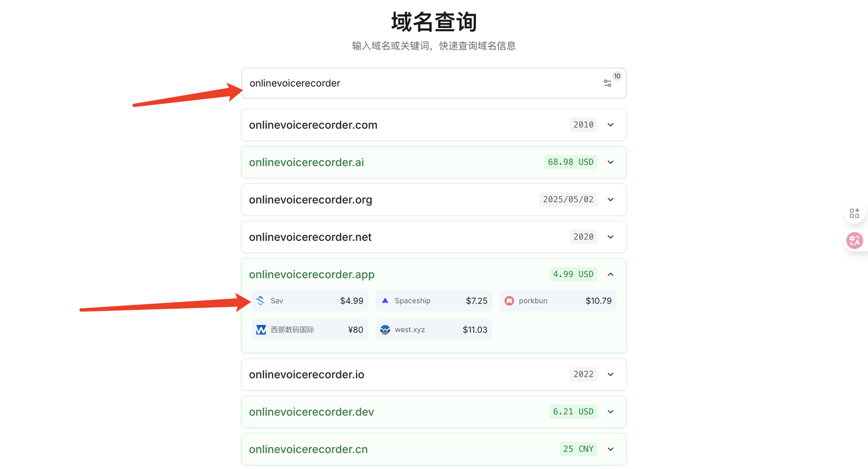Open the floating grid apps icon
Viewport: 868px width, 469px height.
[x=854, y=213]
